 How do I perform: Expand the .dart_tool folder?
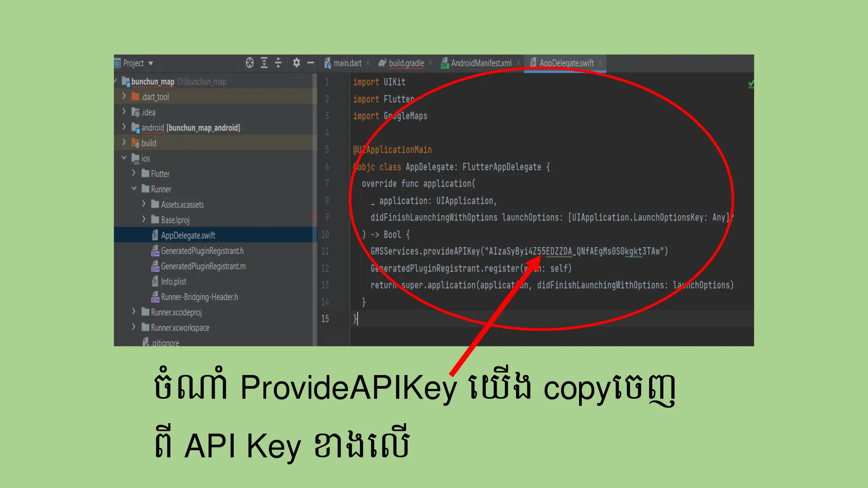point(124,96)
